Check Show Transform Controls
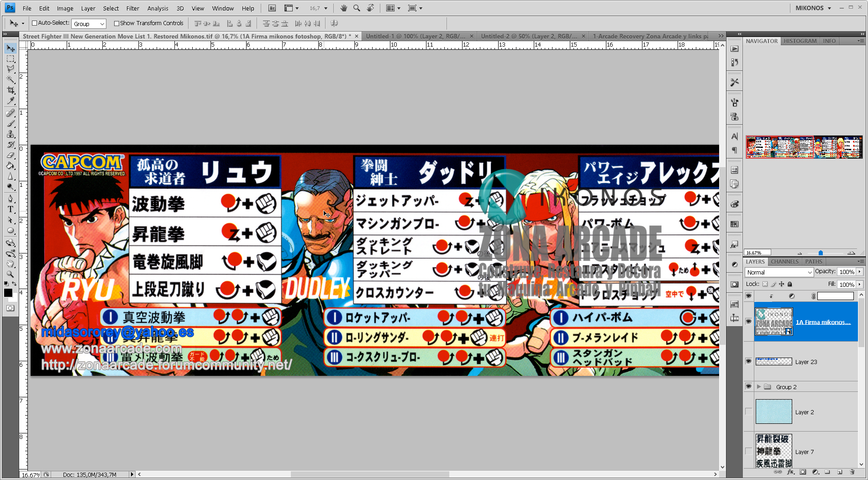868x480 pixels. 117,23
